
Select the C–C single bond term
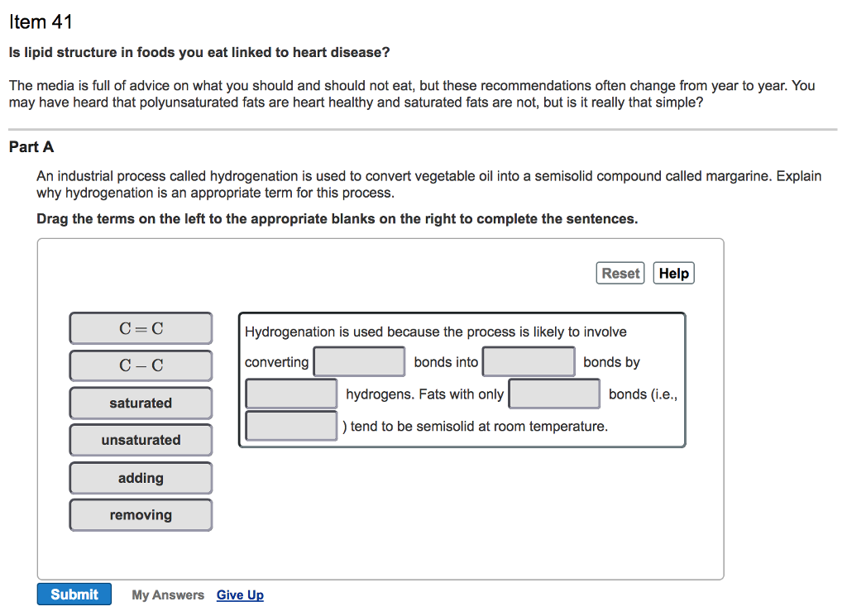(x=141, y=365)
